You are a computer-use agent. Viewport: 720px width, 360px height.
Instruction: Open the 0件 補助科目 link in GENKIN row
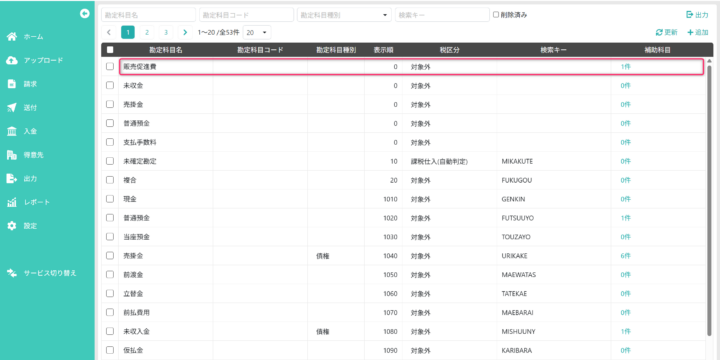[x=625, y=199]
